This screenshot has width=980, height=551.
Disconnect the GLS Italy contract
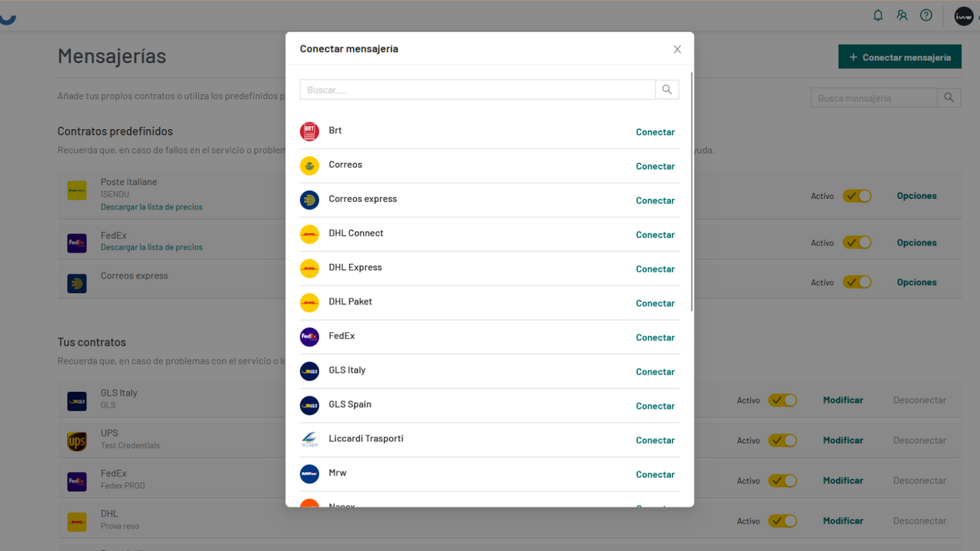[920, 400]
